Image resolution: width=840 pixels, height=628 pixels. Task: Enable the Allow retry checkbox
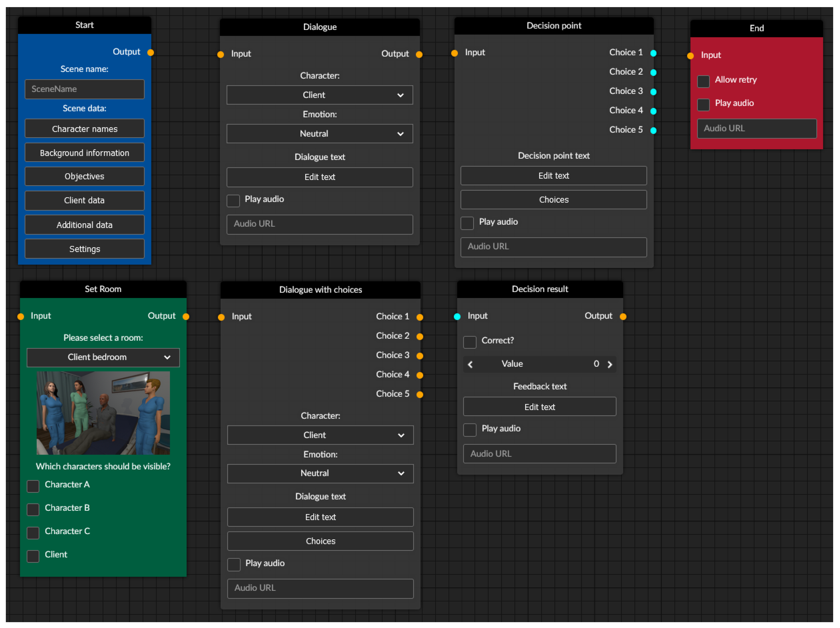(703, 81)
